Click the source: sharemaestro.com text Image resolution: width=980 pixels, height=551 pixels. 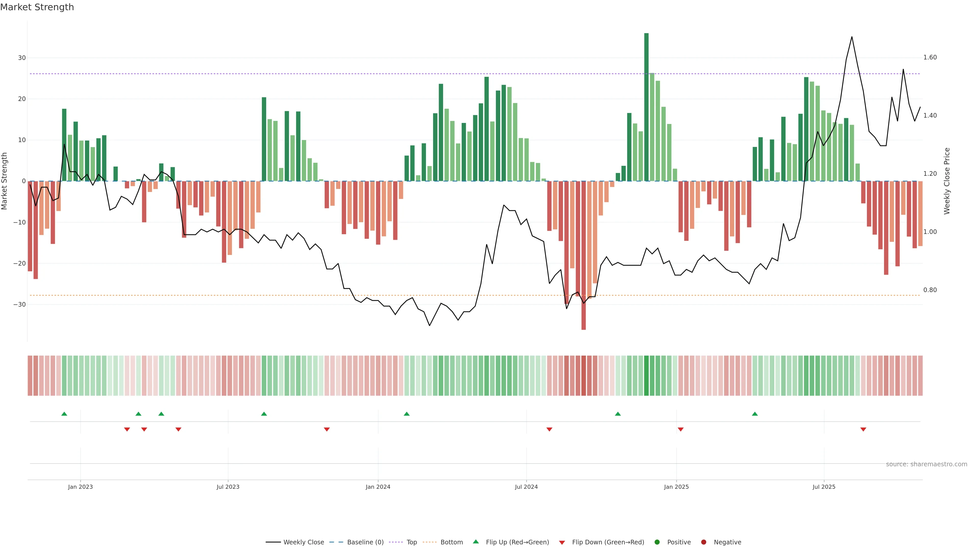[x=926, y=464]
